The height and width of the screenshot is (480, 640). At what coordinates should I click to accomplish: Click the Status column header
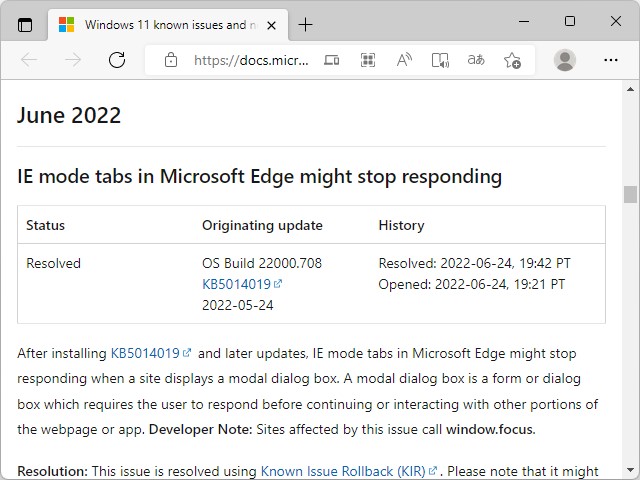(x=45, y=225)
